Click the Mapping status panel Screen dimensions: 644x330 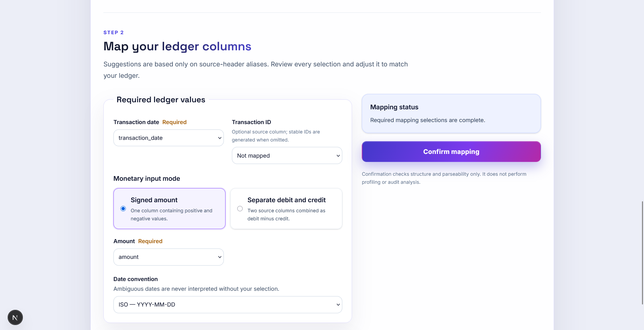(451, 113)
